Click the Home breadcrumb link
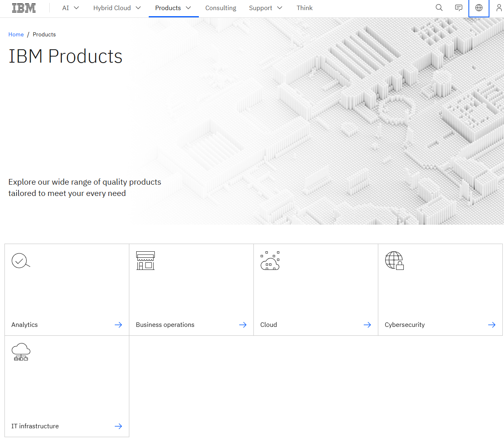The image size is (504, 440). tap(16, 34)
